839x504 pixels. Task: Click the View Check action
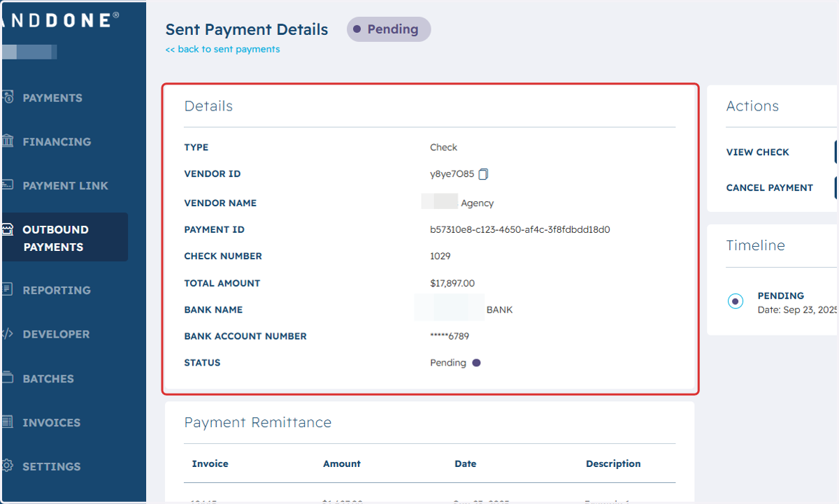[757, 152]
